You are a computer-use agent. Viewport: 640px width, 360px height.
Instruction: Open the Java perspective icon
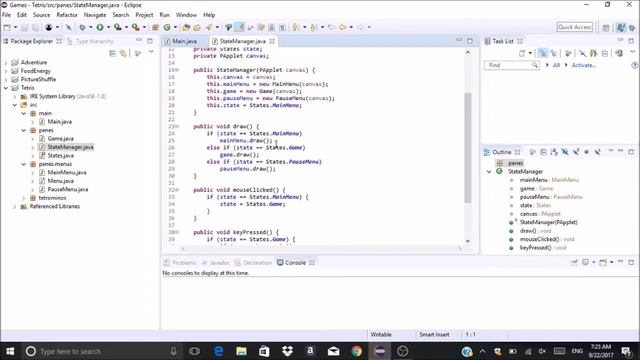pyautogui.click(x=621, y=27)
